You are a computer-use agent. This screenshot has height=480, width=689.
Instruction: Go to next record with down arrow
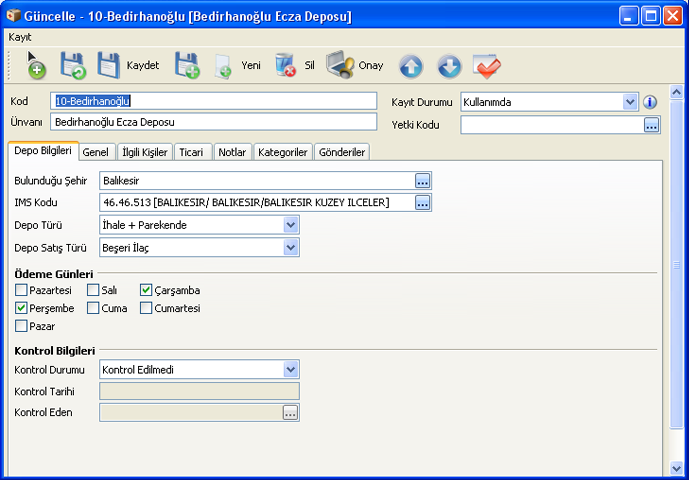pos(449,66)
